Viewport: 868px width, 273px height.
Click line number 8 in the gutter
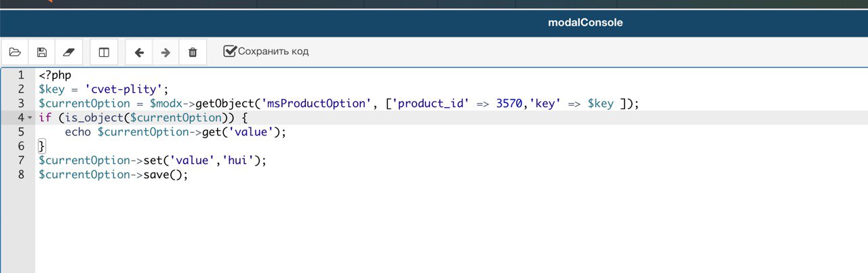(x=21, y=175)
